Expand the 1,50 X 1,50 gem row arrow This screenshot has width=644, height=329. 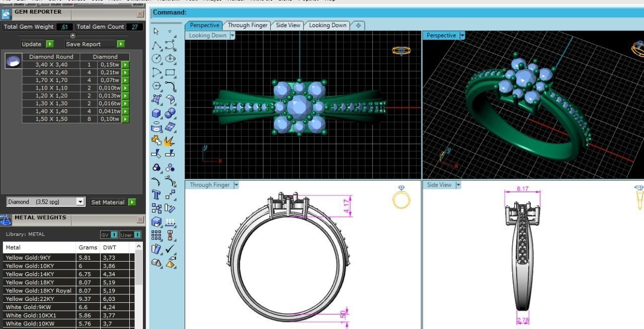[x=125, y=119]
